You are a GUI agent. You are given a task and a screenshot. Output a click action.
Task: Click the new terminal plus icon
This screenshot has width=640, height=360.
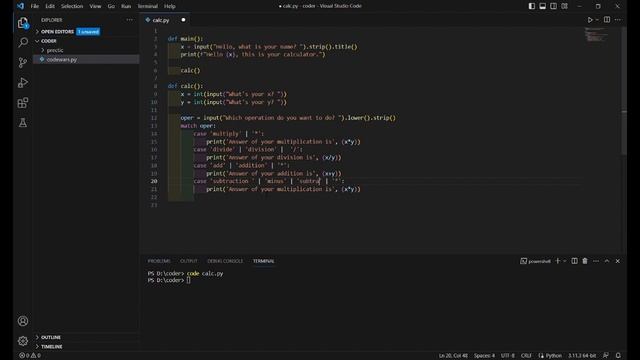(x=558, y=261)
